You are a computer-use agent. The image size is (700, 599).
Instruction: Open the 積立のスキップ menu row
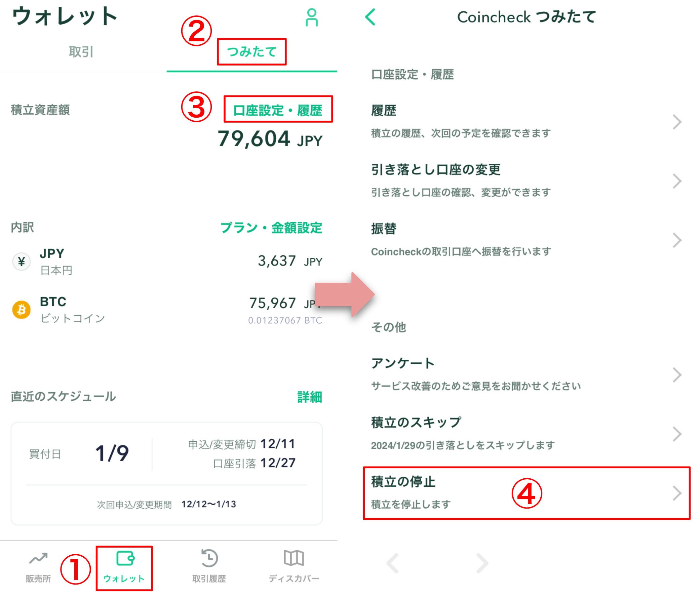[x=527, y=434]
